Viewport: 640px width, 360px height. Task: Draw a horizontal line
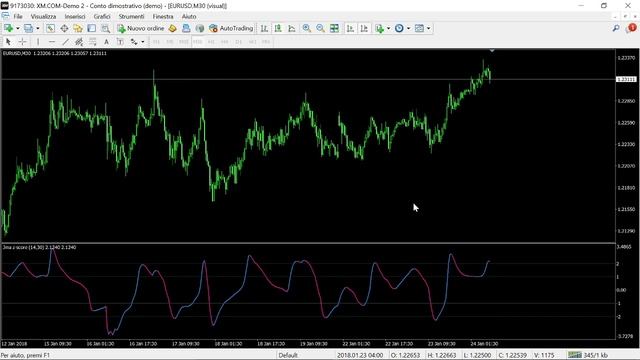pos(52,42)
